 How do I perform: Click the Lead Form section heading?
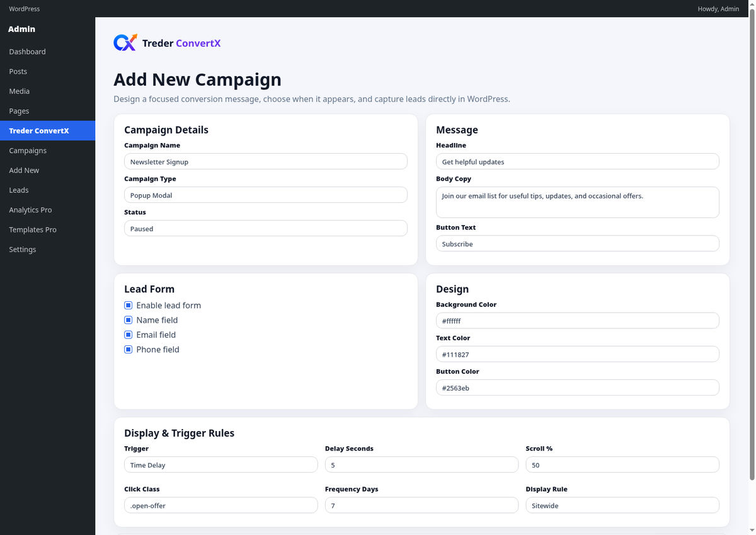[149, 289]
